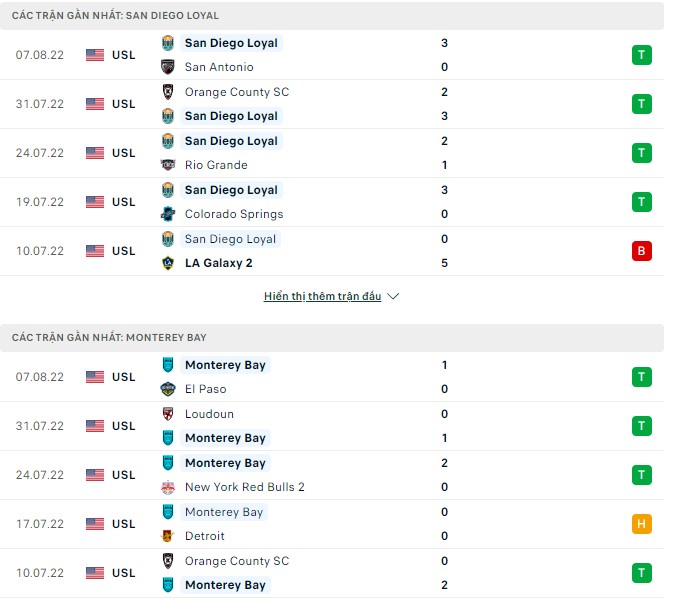The image size is (675, 603).
Task: Click the New York Red Bulls 2 logo
Action: [x=168, y=487]
